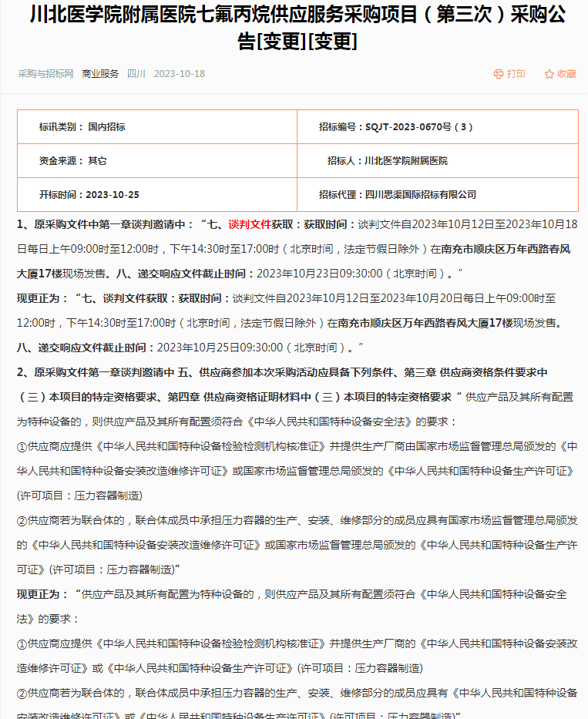The height and width of the screenshot is (719, 588).
Task: Select table cell 招标代理: 四川思渠国际招标有限公司
Action: point(438,195)
